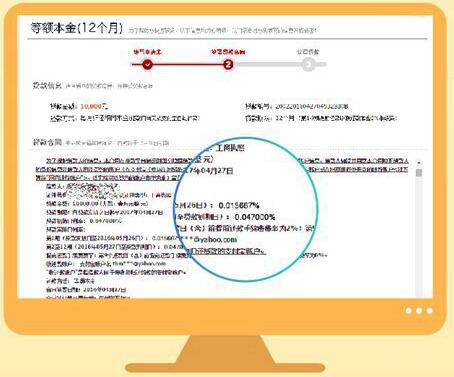Click the red step 2 circle

pos(228,64)
